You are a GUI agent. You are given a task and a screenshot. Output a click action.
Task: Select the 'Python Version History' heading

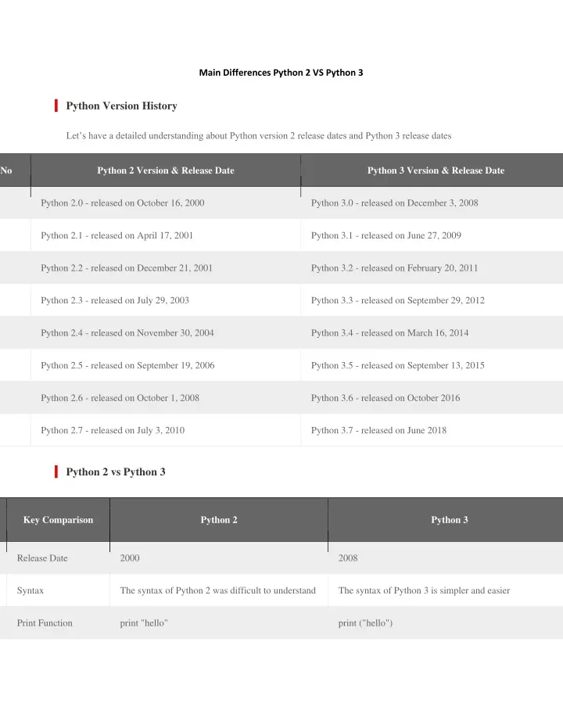(122, 106)
